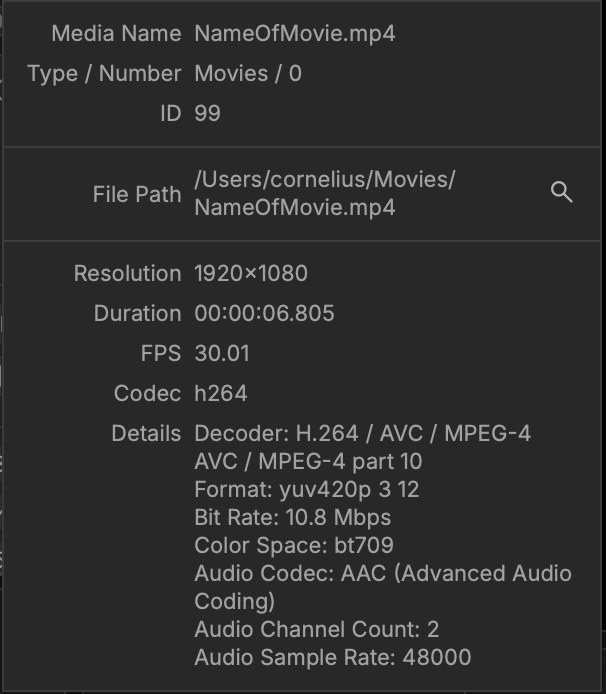This screenshot has width=606, height=694.
Task: Click the Bit Rate 10.8 Mbps line
Action: (293, 517)
